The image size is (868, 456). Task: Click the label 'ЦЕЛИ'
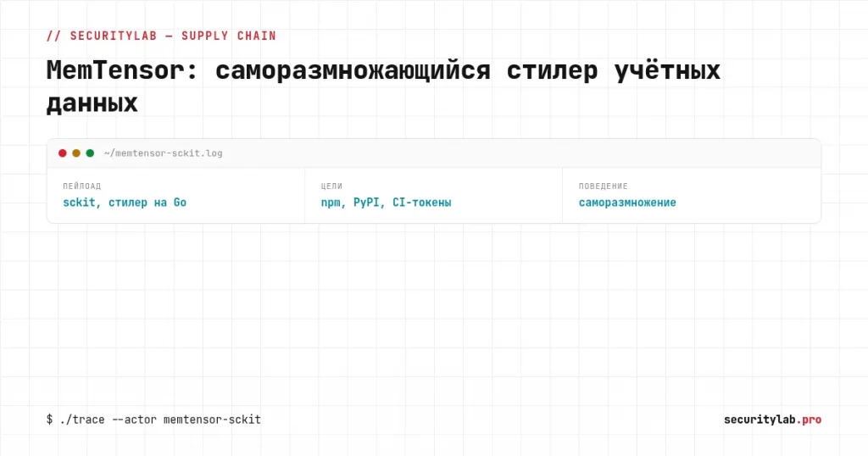coord(331,186)
